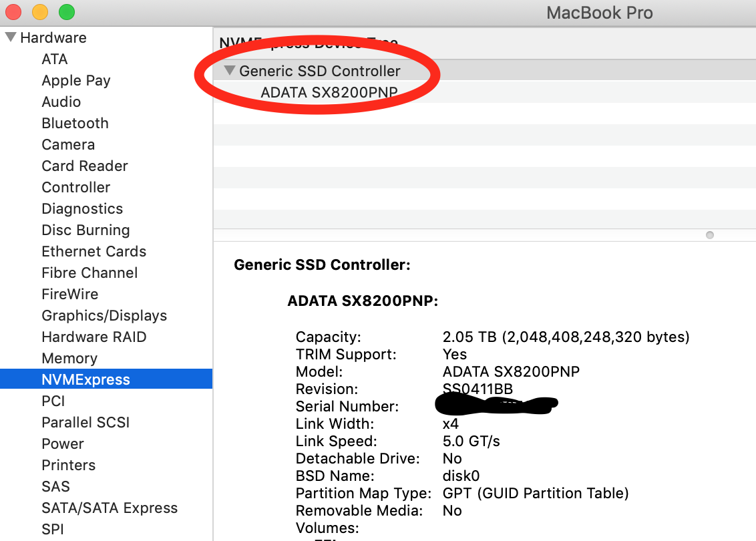Click the Model value ADATA SX8200PNP
The width and height of the screenshot is (756, 541).
click(511, 371)
